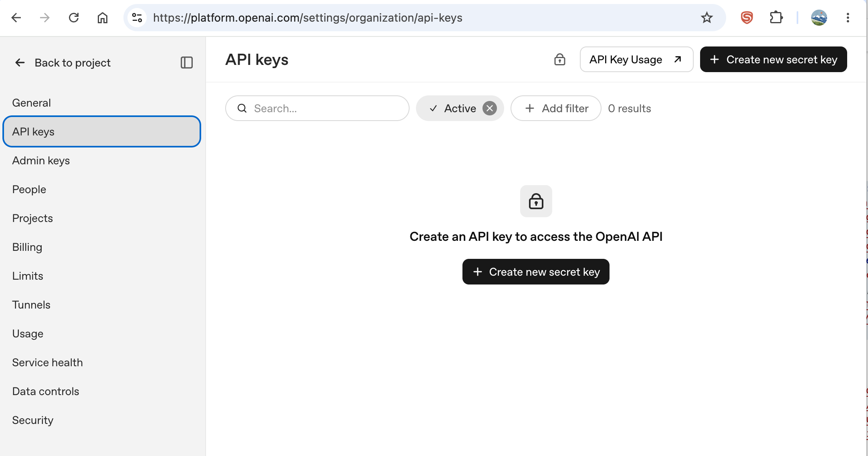Open the browser profile avatar
This screenshot has width=868, height=456.
pos(819,18)
